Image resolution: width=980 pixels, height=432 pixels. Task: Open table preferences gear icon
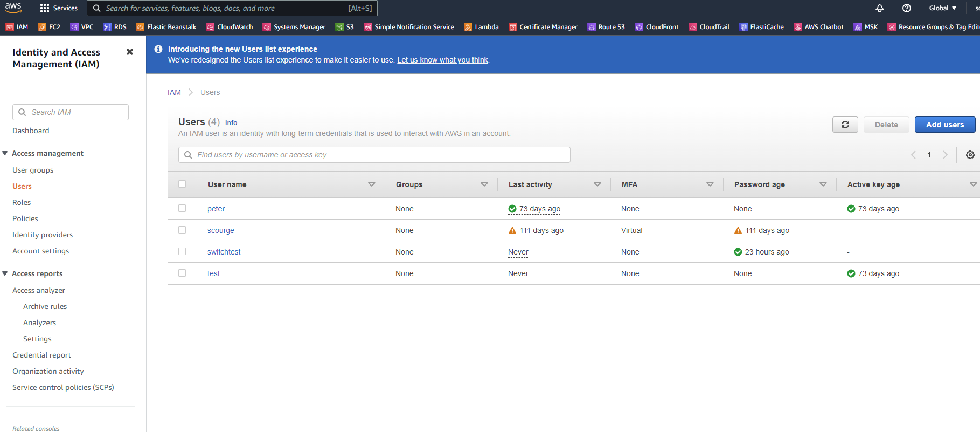coord(970,155)
